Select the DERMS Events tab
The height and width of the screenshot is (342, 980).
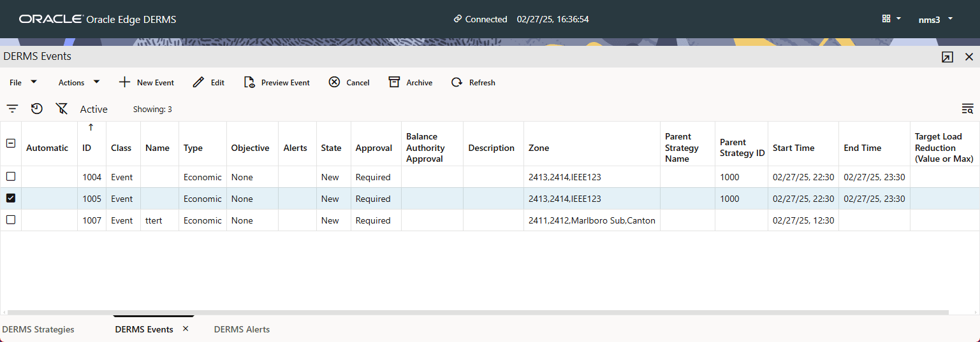click(144, 329)
